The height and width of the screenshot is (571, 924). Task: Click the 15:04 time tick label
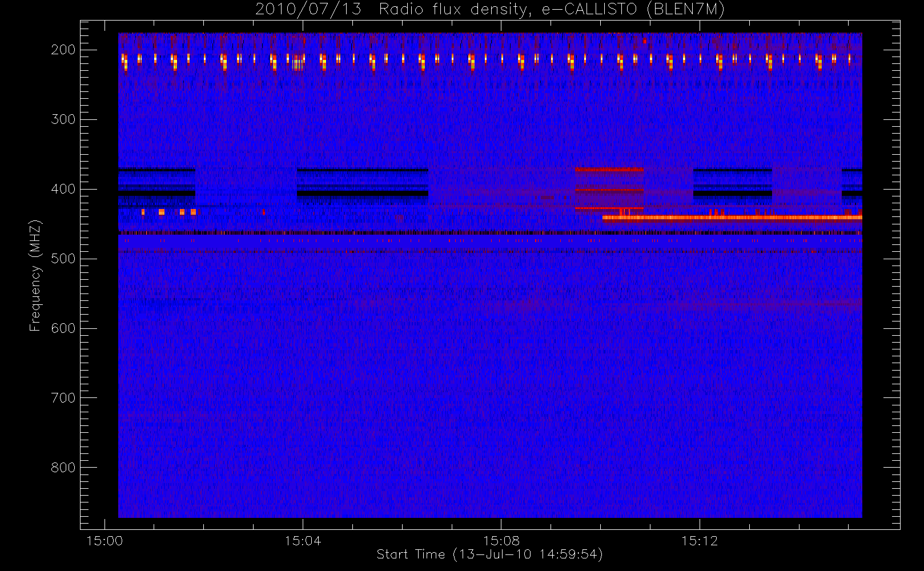[303, 541]
